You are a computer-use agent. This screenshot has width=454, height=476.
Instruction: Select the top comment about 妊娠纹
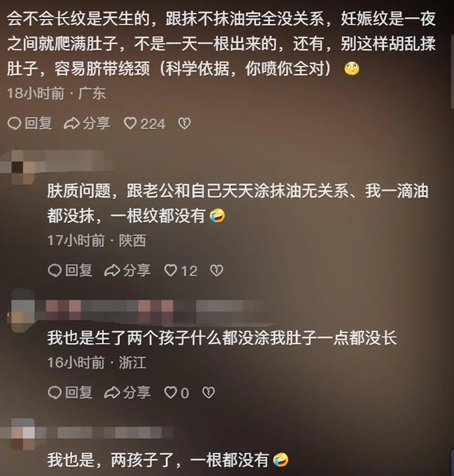[222, 44]
